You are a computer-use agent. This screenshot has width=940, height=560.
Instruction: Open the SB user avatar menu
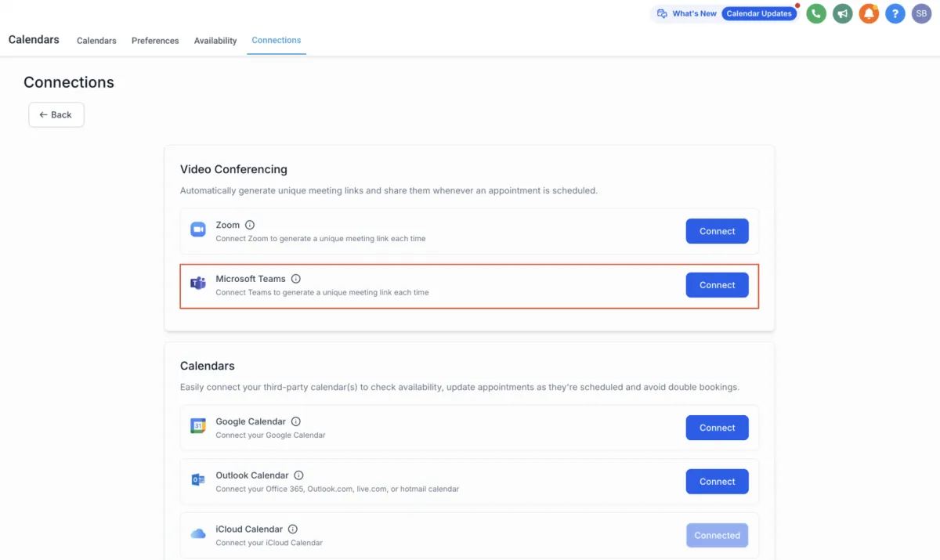(x=921, y=13)
